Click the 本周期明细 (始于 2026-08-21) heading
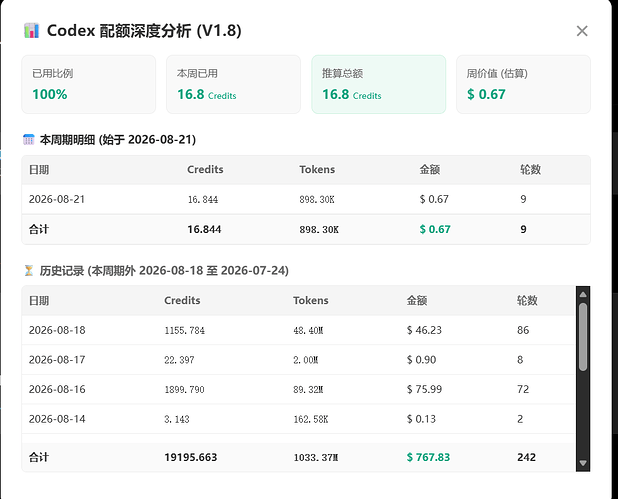 (x=117, y=140)
